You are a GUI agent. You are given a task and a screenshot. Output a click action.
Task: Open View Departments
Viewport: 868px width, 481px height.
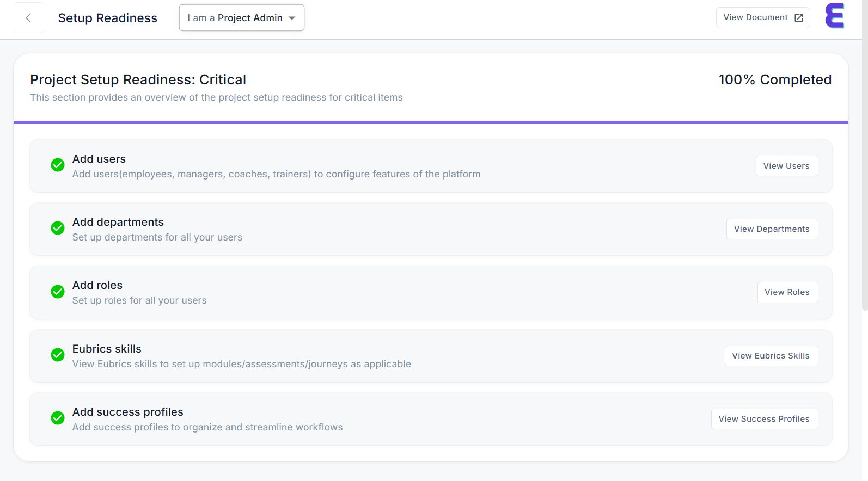tap(772, 229)
